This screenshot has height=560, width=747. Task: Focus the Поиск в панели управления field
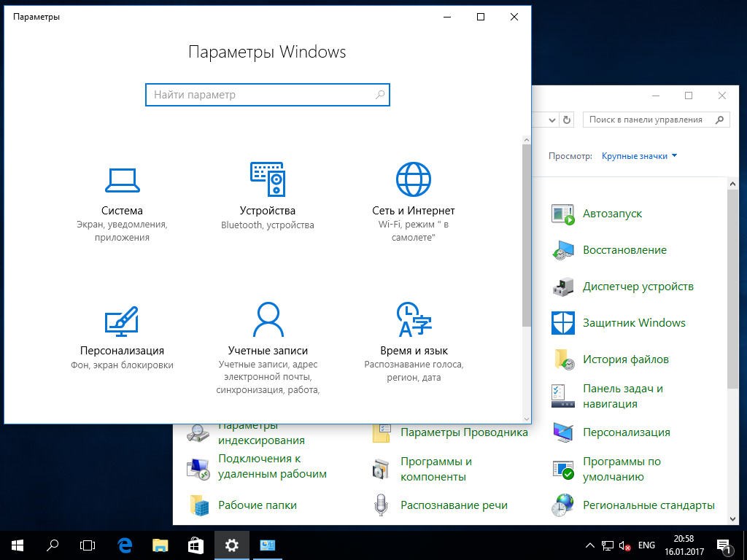click(x=657, y=120)
